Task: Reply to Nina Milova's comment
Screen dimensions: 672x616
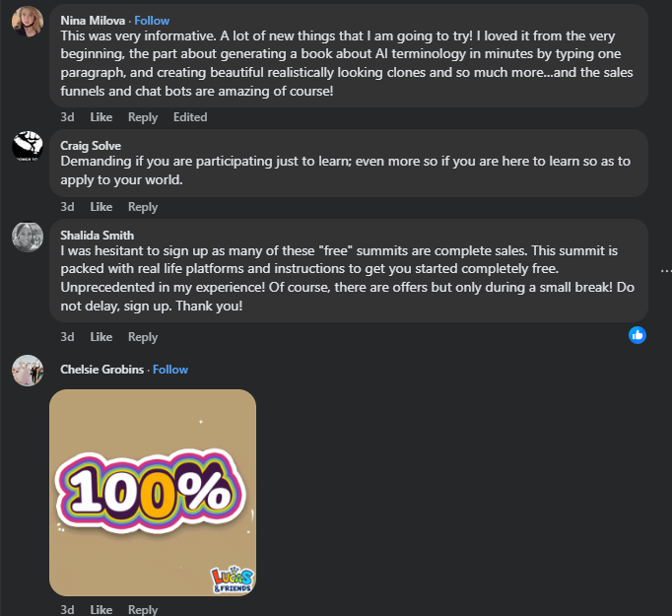Action: click(x=143, y=117)
